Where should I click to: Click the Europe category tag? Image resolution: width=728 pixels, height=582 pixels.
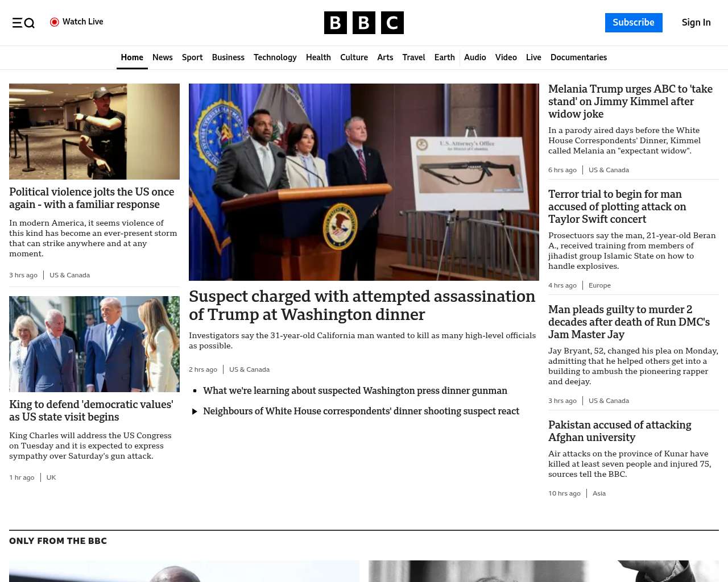(x=599, y=285)
